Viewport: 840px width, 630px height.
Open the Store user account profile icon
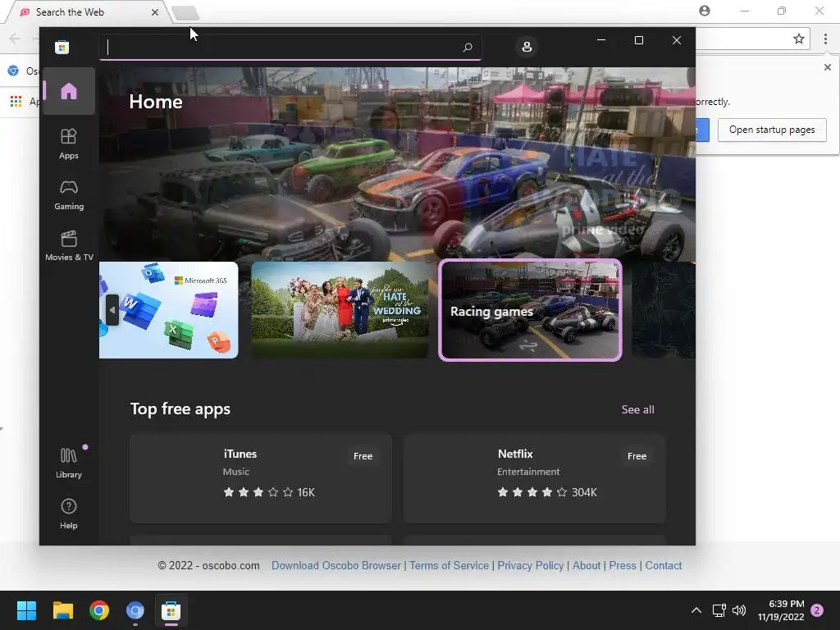[x=527, y=47]
